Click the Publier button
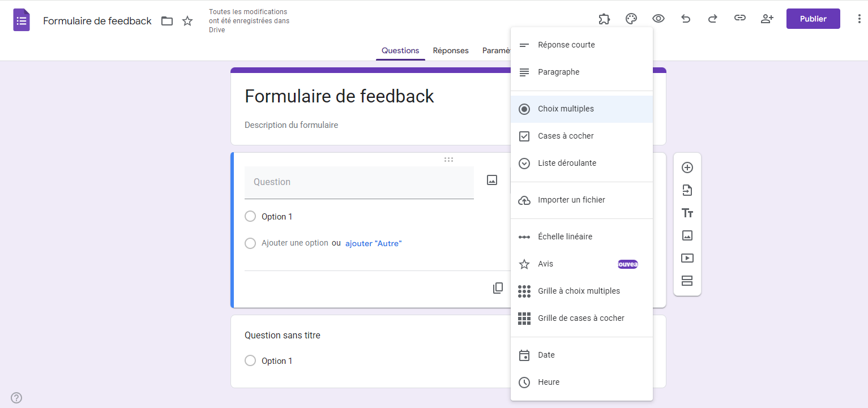 click(x=813, y=19)
